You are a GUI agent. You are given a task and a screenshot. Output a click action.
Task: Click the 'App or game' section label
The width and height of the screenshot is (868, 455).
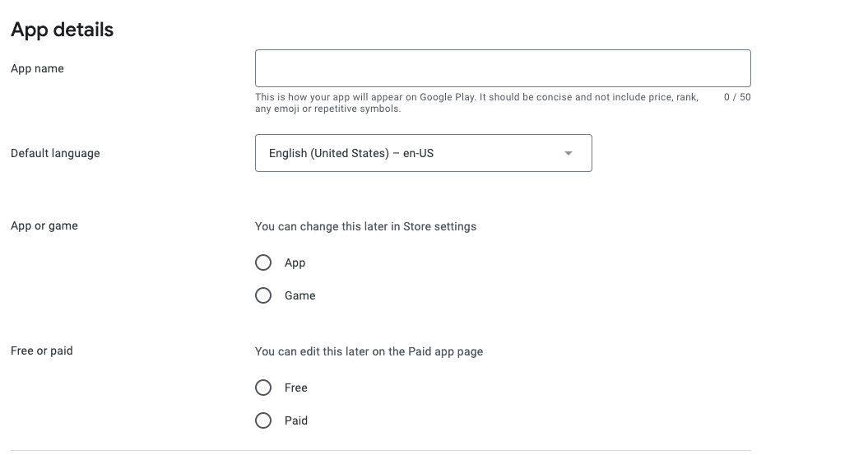coord(44,225)
